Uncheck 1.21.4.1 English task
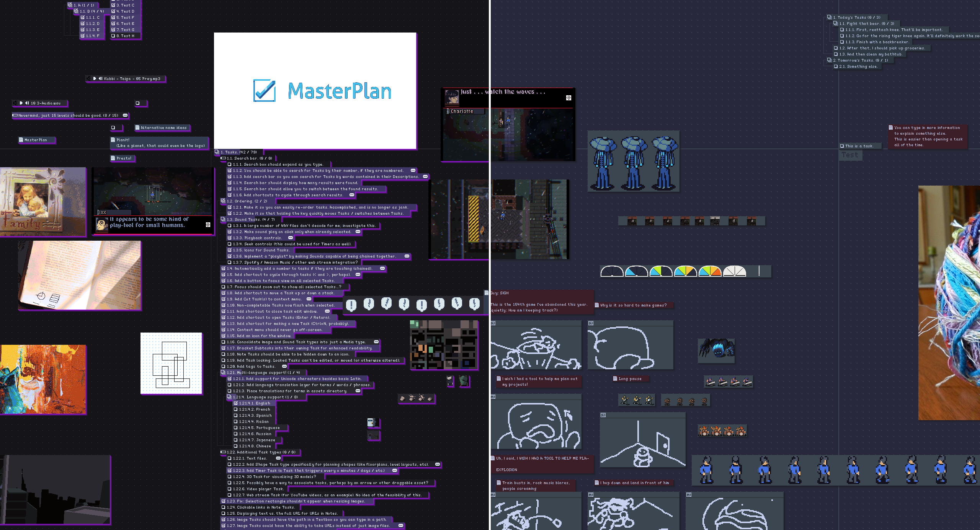980x530 pixels. pos(235,403)
